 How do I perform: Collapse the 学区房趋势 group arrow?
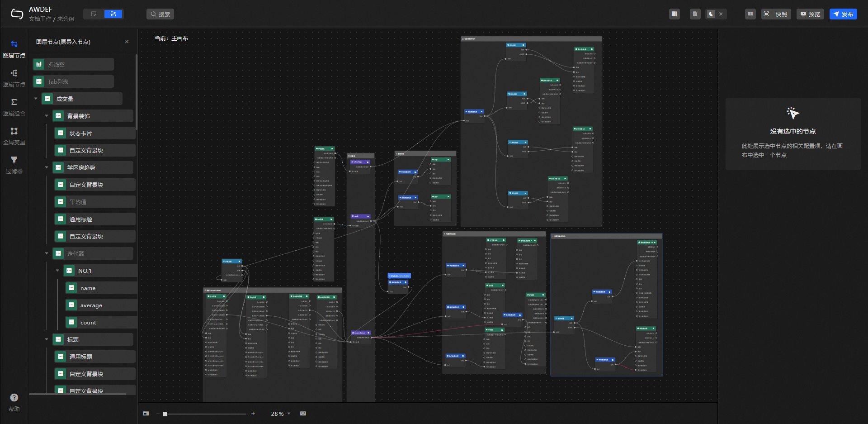click(x=47, y=167)
